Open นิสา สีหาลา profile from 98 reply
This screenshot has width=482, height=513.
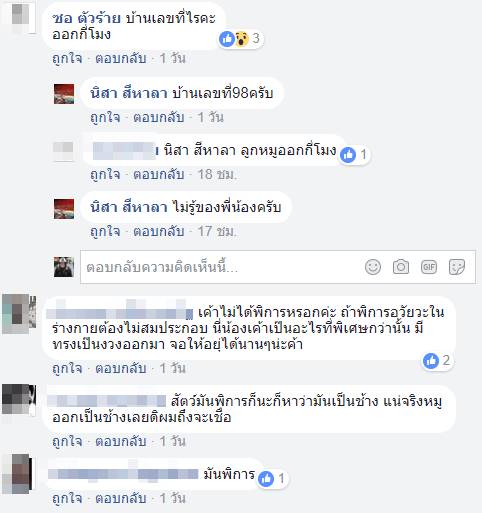[x=129, y=93]
